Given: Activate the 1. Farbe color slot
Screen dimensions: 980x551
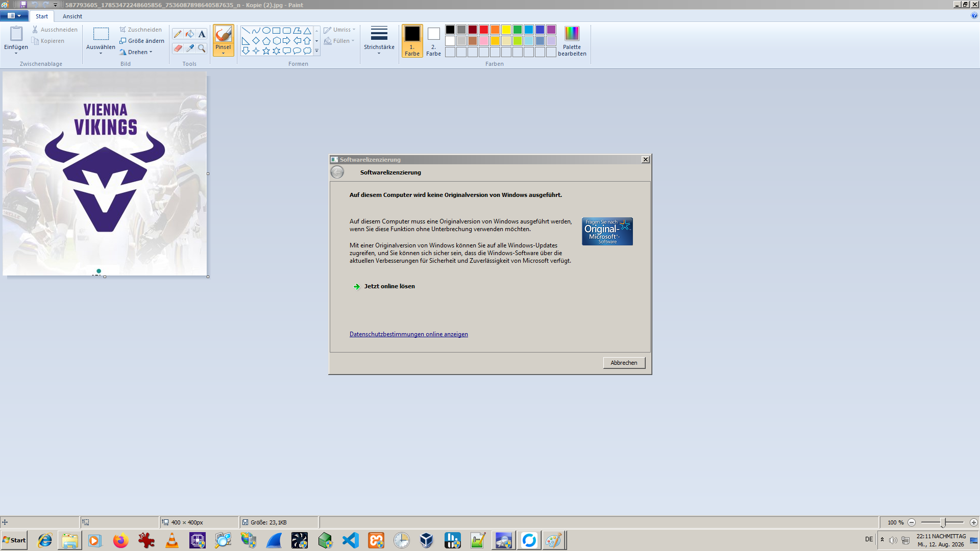Looking at the screenshot, I should (x=412, y=41).
